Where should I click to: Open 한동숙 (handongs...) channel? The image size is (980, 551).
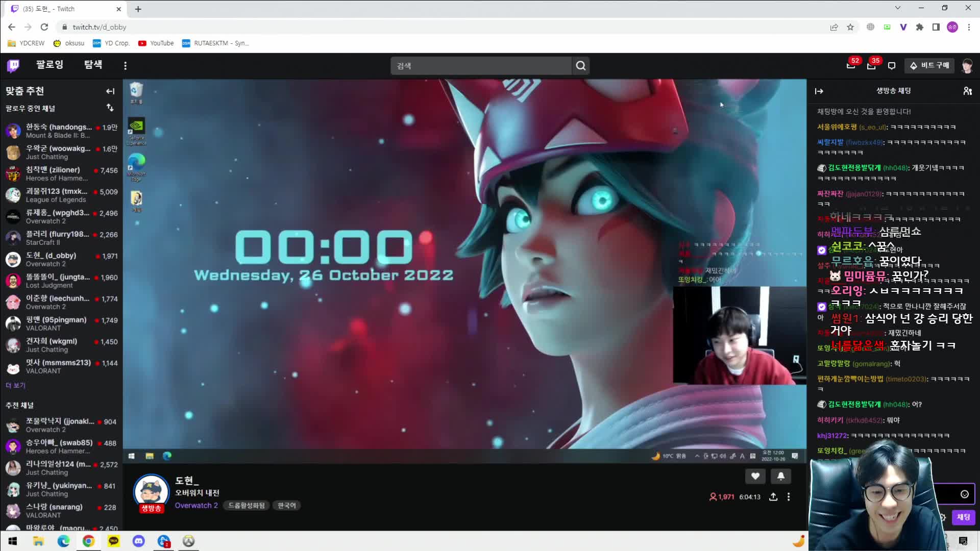click(61, 131)
